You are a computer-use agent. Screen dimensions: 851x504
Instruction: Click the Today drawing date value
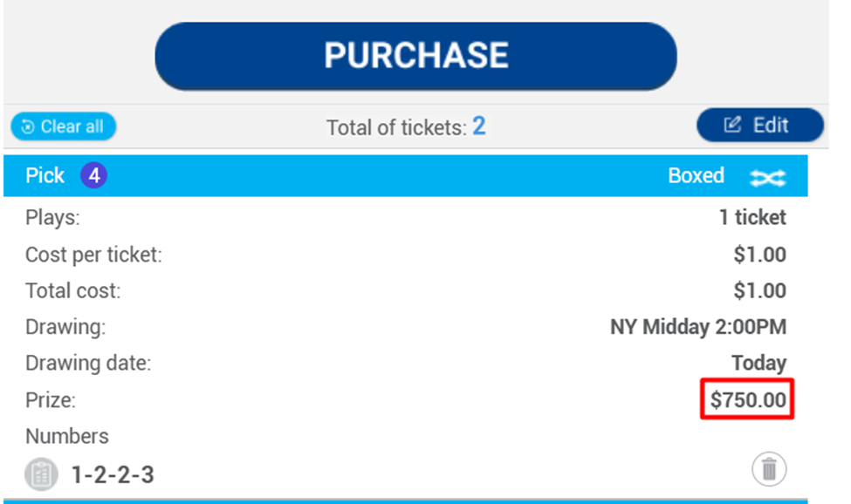758,363
